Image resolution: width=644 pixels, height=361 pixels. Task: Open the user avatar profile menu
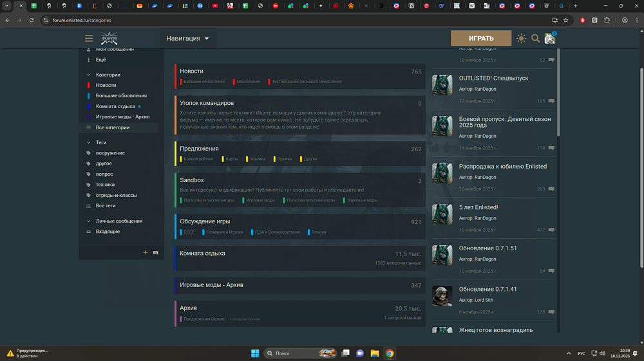click(549, 39)
